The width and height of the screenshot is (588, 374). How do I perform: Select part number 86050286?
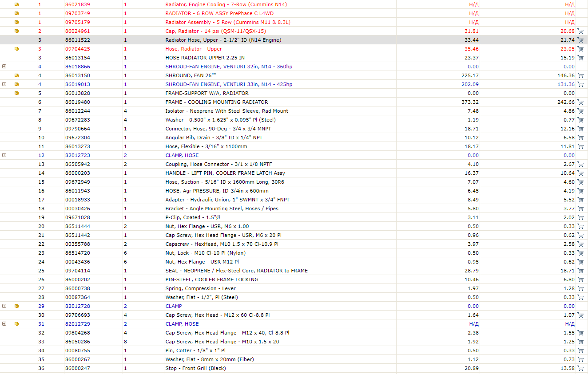pos(78,342)
